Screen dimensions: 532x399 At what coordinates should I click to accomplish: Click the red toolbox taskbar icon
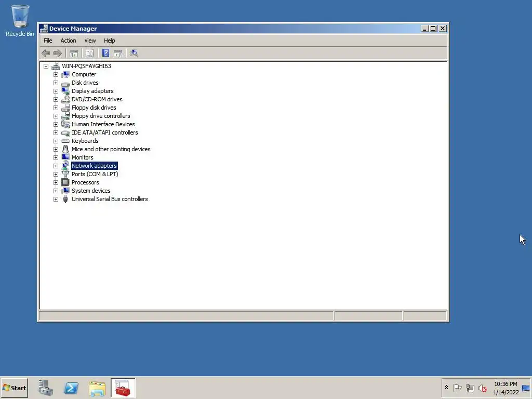pyautogui.click(x=123, y=388)
